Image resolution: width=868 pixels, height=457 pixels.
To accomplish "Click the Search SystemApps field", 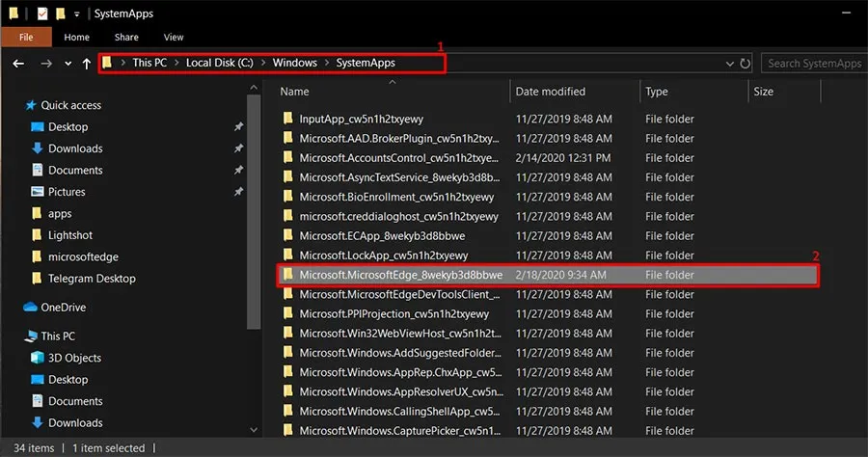I will [814, 64].
